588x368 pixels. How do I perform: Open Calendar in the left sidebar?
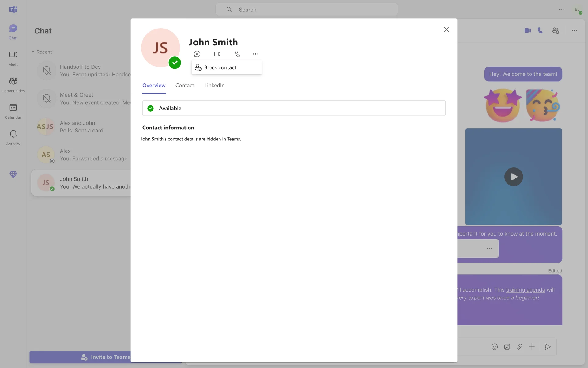[x=13, y=111]
